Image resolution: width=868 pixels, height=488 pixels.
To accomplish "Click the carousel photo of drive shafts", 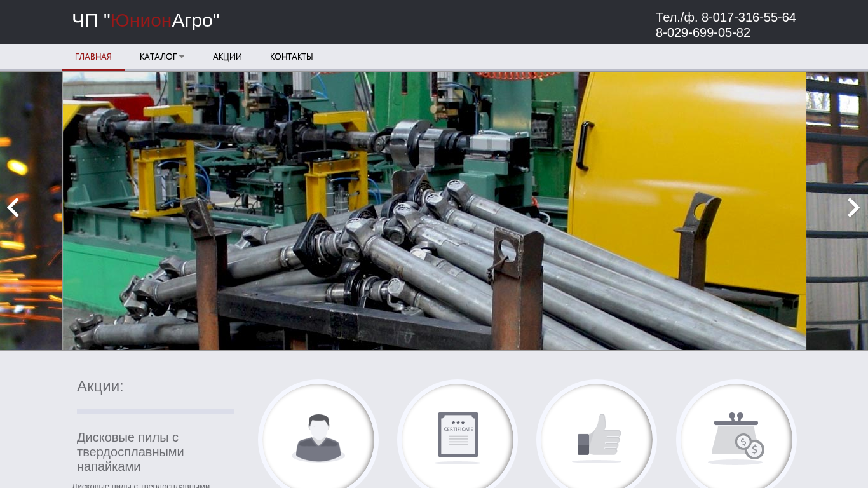I will point(434,211).
